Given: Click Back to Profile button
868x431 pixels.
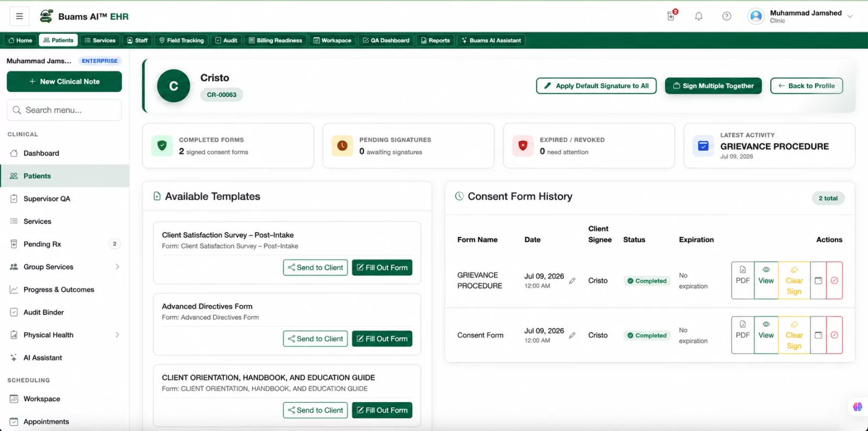Looking at the screenshot, I should (x=807, y=86).
